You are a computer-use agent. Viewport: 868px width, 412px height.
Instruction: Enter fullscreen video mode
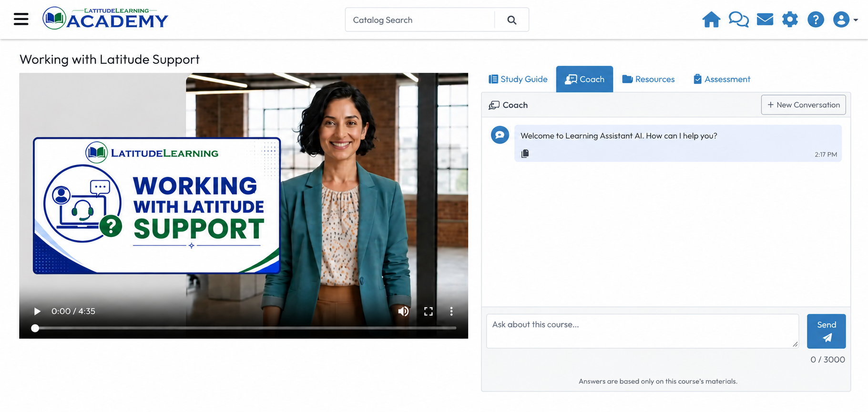429,311
